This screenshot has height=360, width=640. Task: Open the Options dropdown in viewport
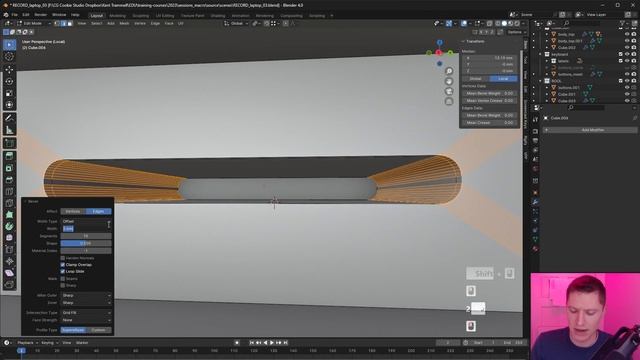[x=516, y=32]
